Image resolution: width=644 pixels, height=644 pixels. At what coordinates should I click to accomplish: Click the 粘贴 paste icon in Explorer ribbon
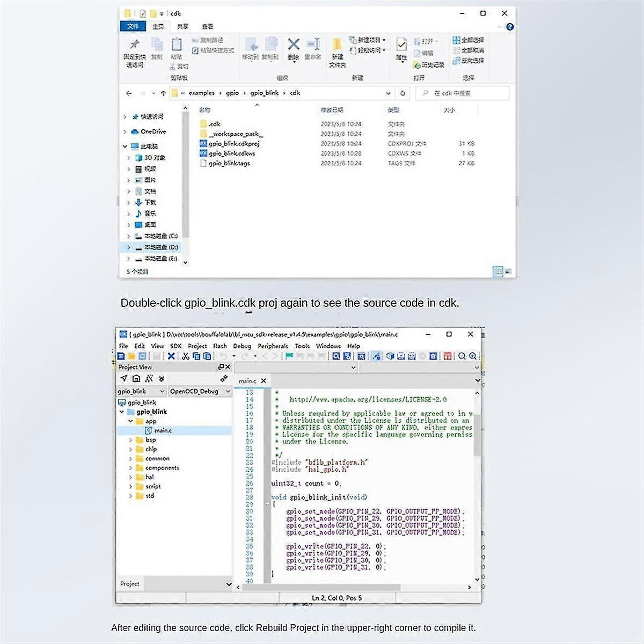(177, 45)
